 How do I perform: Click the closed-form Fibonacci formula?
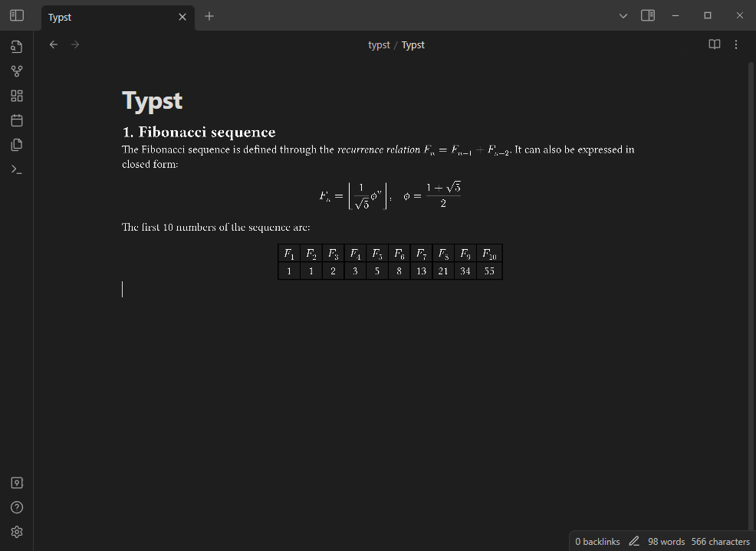390,195
